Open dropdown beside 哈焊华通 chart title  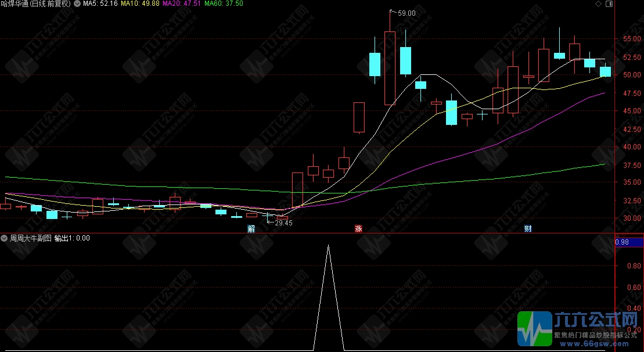[x=77, y=3]
